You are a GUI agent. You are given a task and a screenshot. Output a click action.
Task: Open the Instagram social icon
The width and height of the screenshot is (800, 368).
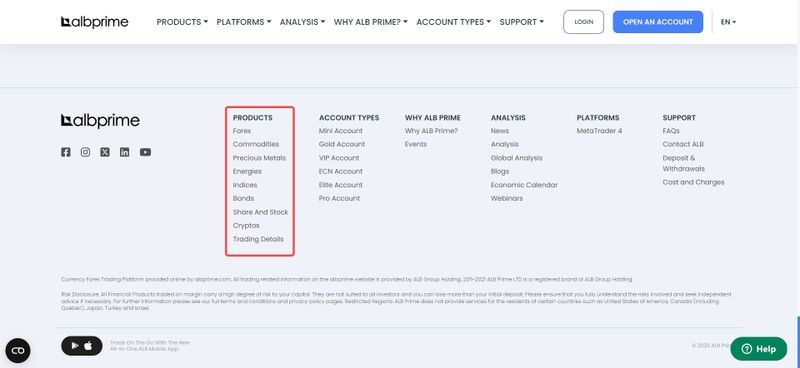click(85, 152)
